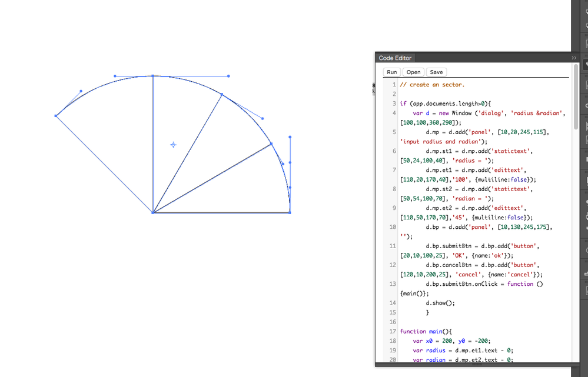Click 'd.bp.submitBtn.onClick' in line 13
Image resolution: width=588 pixels, height=377 pixels.
tap(461, 284)
